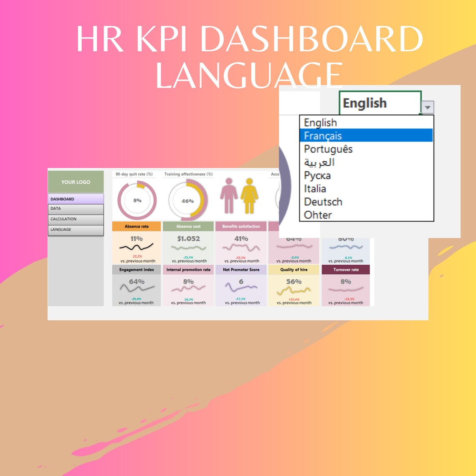Click the orange Absence rate header bar
Image resolution: width=476 pixels, height=476 pixels.
pyautogui.click(x=136, y=226)
